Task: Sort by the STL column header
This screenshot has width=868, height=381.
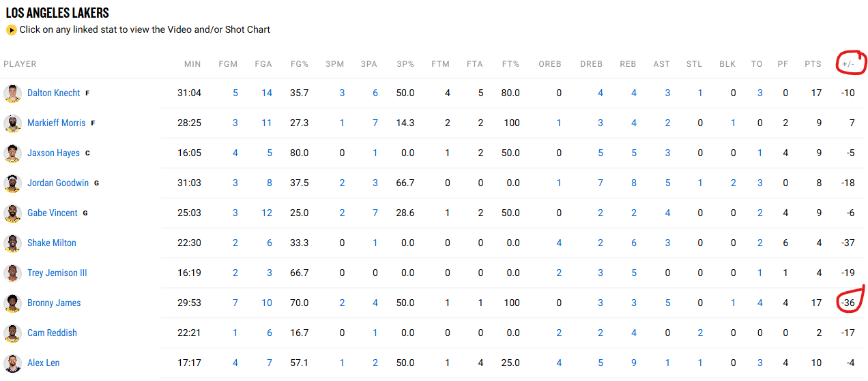Action: tap(695, 64)
